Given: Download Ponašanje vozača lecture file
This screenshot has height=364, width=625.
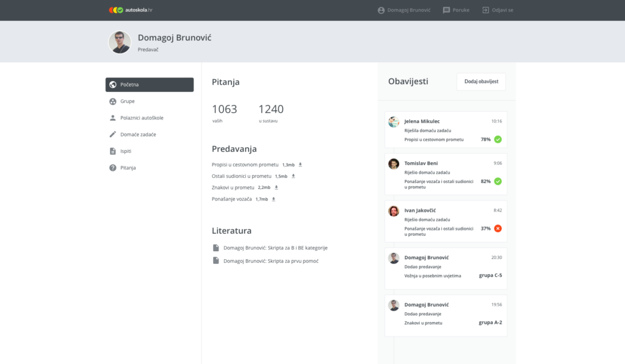Looking at the screenshot, I should [x=274, y=199].
